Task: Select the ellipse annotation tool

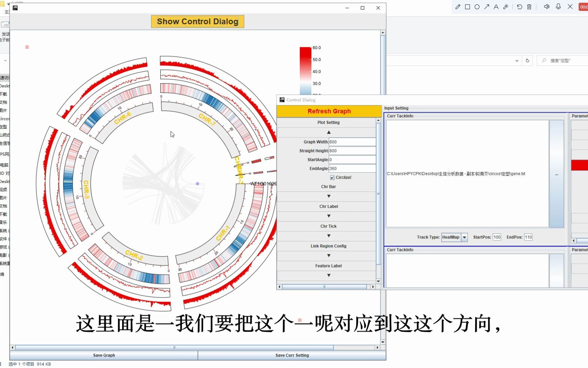Action: pos(477,7)
